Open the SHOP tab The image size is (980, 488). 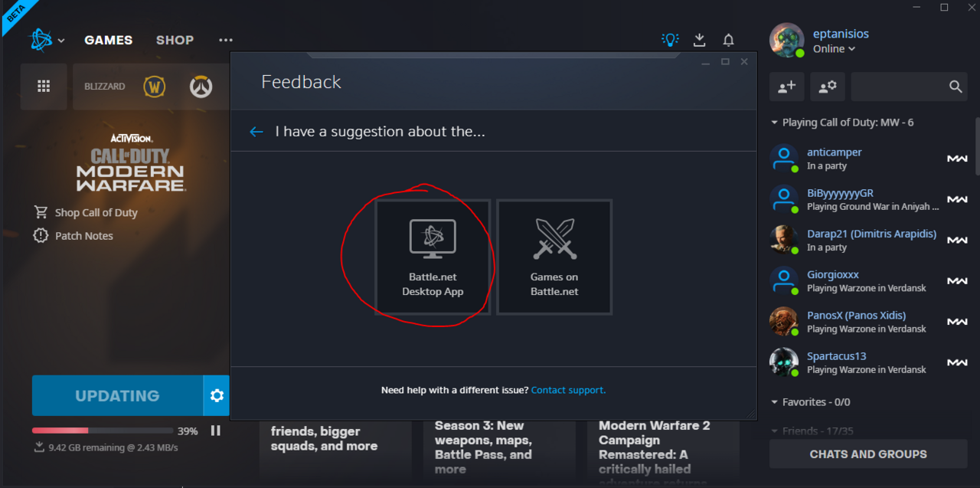click(x=175, y=40)
